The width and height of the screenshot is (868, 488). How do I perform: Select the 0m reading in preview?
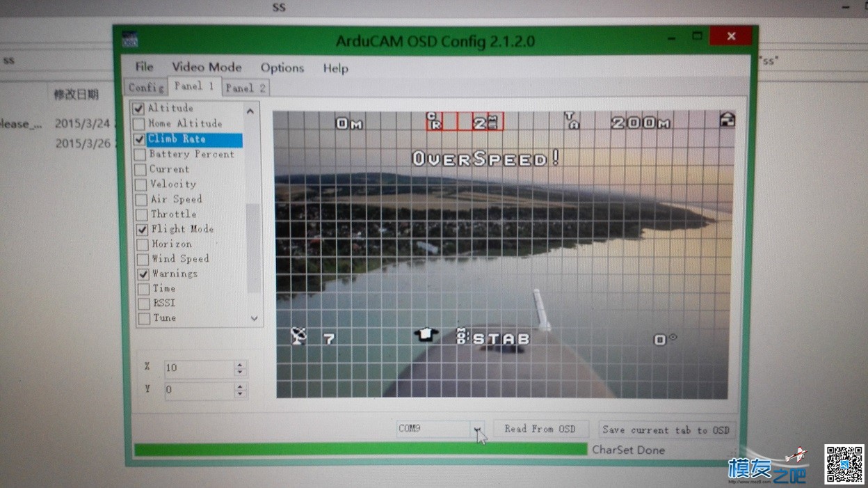(349, 124)
